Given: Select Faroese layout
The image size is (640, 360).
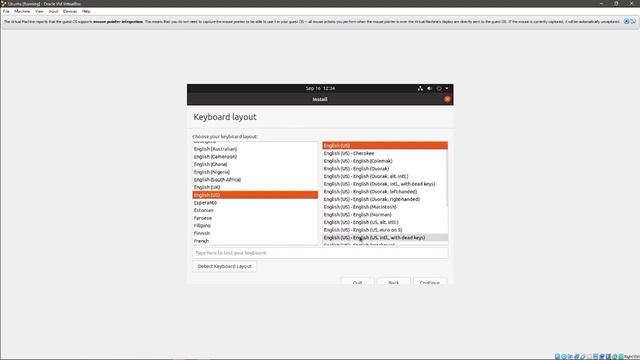Looking at the screenshot, I should (255, 218).
